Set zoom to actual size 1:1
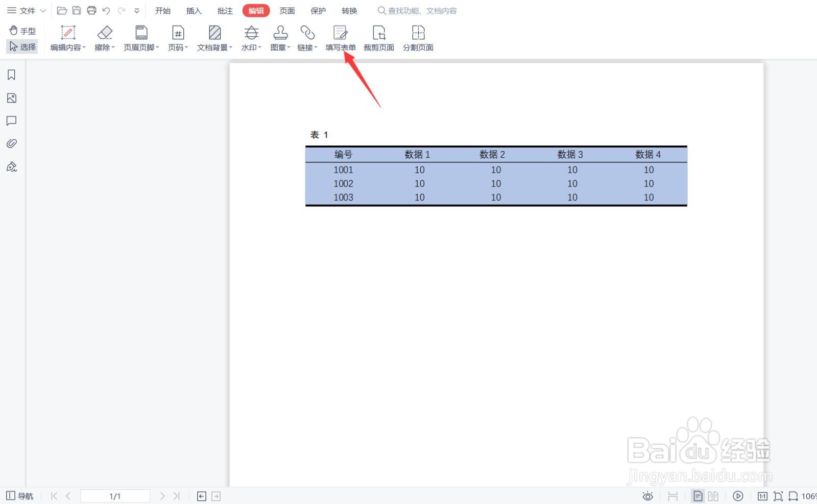Image resolution: width=817 pixels, height=504 pixels. [x=762, y=496]
